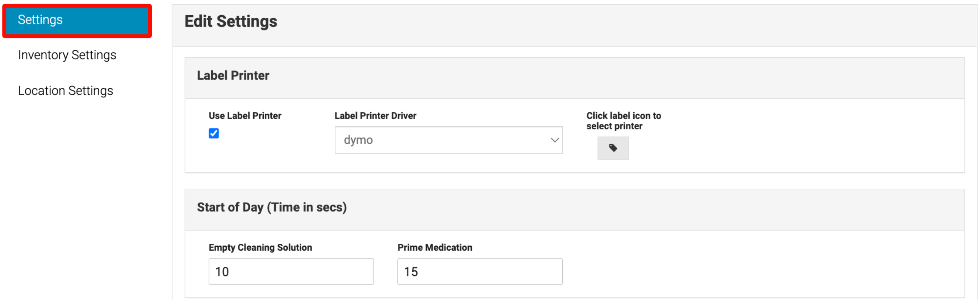
Task: Click the 'Click label icon to select printer' text
Action: [623, 121]
